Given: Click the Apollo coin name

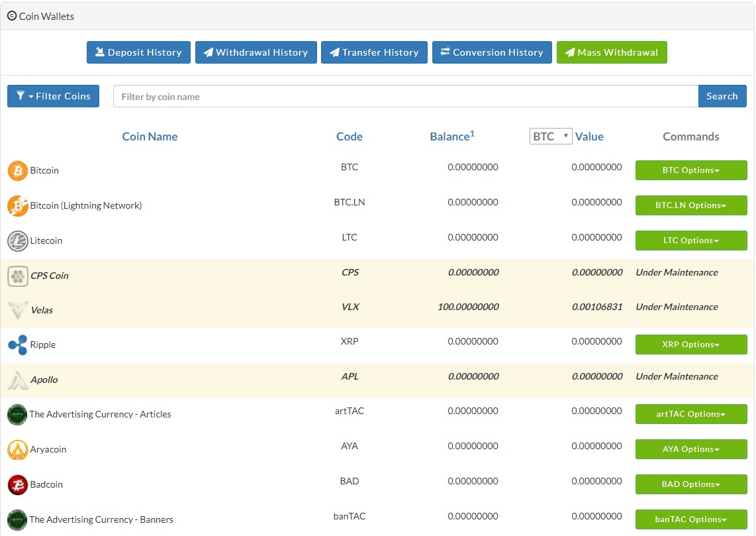Looking at the screenshot, I should point(44,380).
